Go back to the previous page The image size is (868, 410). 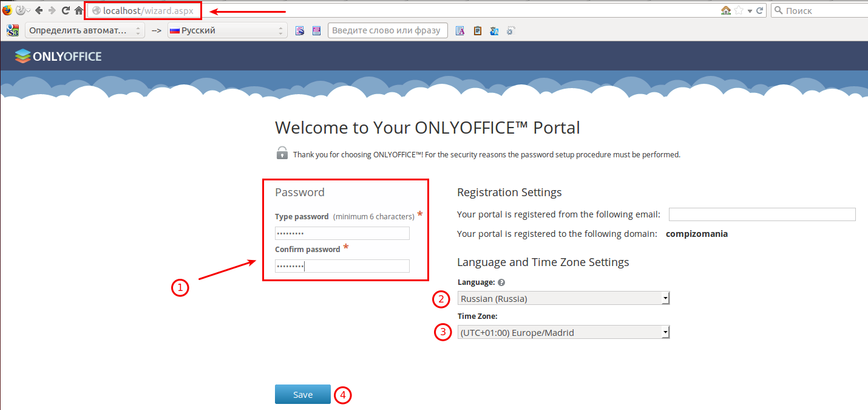click(39, 10)
